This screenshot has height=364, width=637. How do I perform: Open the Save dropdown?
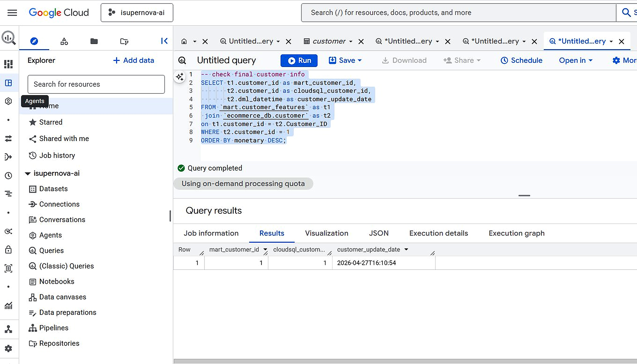tap(345, 60)
